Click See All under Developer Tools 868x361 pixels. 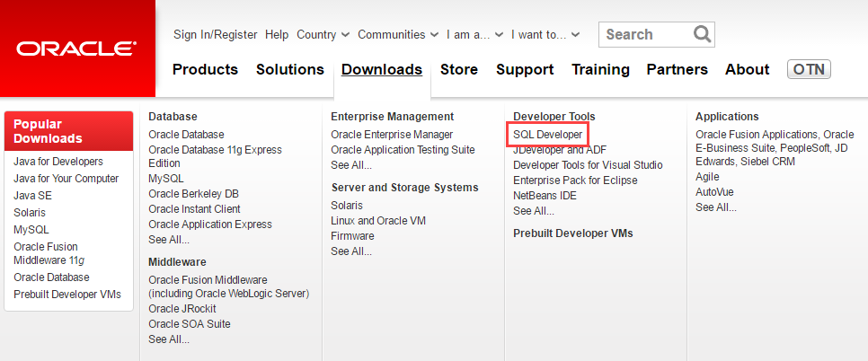click(x=534, y=211)
